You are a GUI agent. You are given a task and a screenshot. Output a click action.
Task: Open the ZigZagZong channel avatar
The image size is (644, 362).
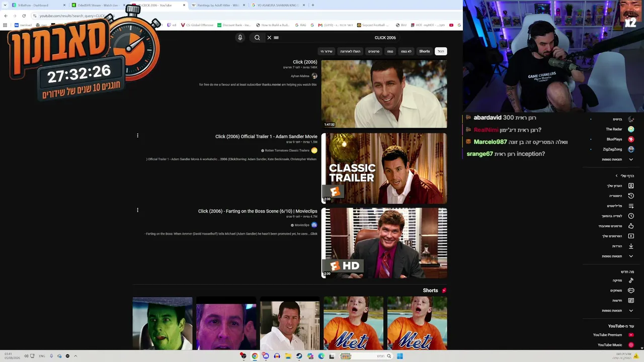pyautogui.click(x=631, y=149)
